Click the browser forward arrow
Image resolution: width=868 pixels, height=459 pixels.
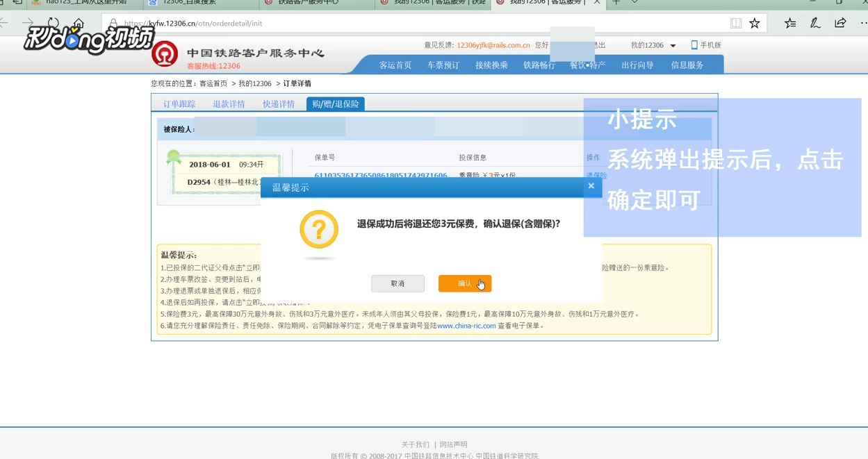[x=28, y=23]
